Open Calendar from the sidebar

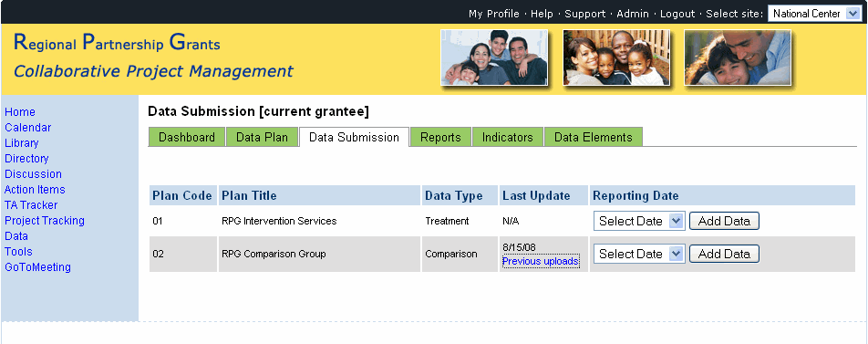pyautogui.click(x=27, y=128)
